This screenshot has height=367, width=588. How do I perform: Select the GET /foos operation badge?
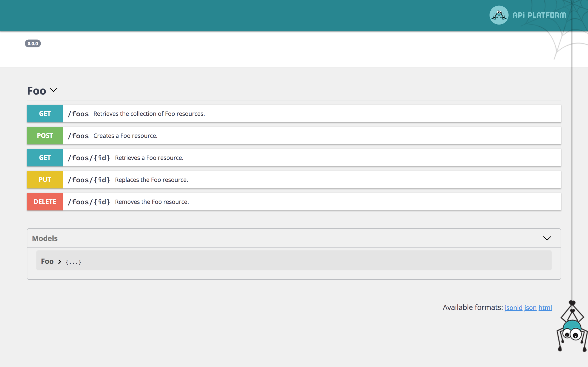pyautogui.click(x=45, y=113)
